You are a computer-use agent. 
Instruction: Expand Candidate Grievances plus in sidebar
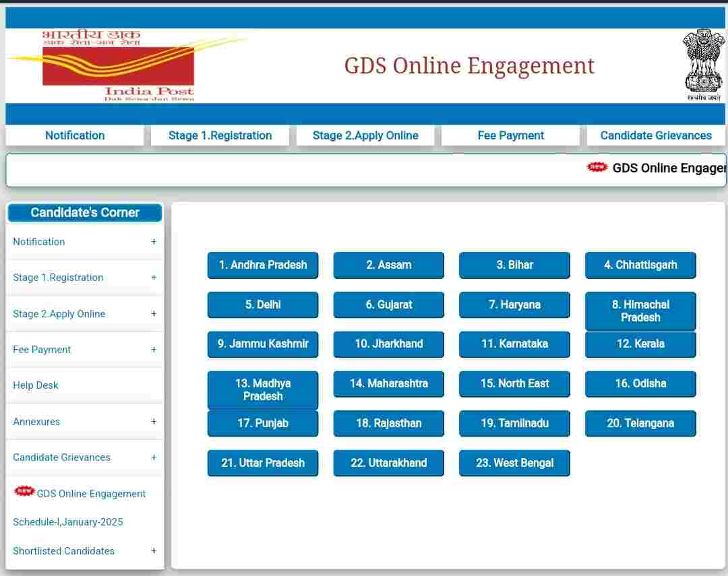(154, 457)
